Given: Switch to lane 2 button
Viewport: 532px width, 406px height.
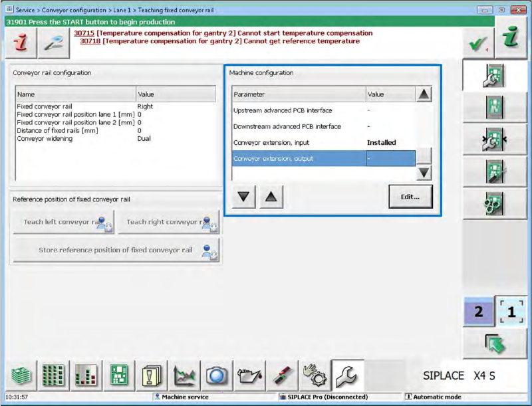Looking at the screenshot, I should coord(479,312).
